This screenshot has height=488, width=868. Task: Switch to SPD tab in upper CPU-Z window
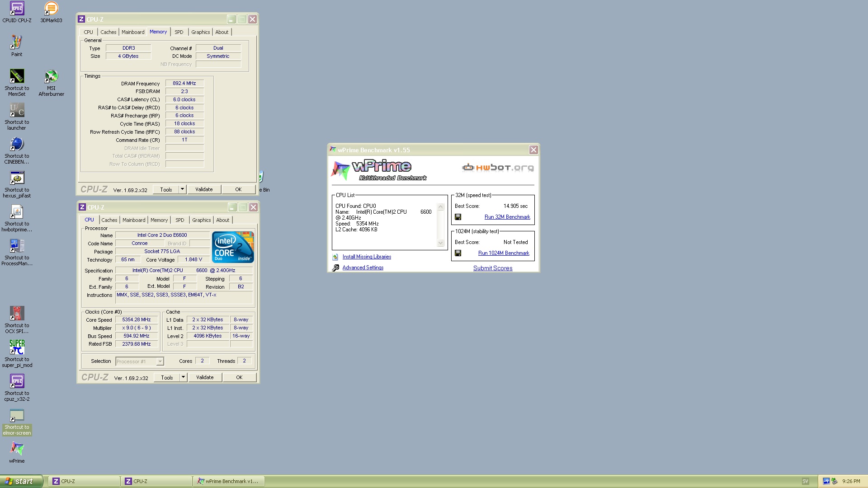click(x=179, y=32)
